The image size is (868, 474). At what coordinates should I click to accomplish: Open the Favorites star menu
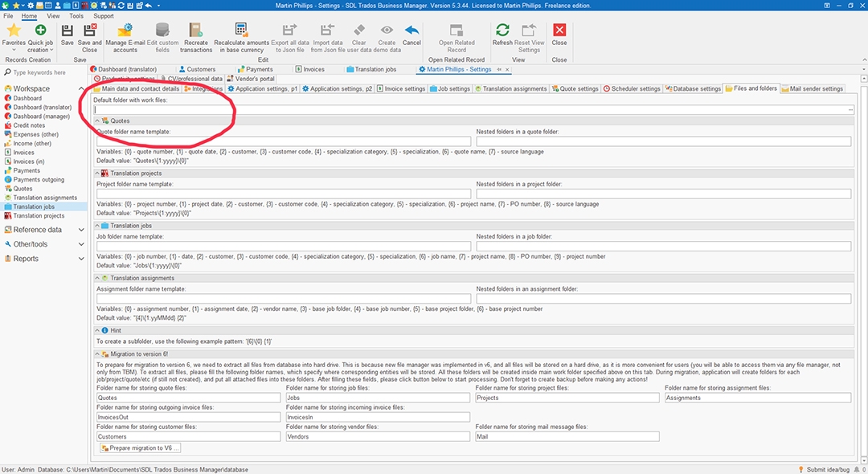pyautogui.click(x=14, y=31)
